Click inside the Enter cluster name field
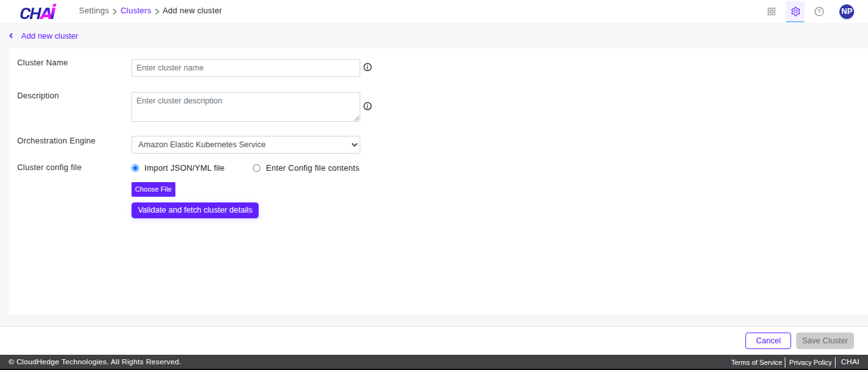868x370 pixels. click(245, 67)
